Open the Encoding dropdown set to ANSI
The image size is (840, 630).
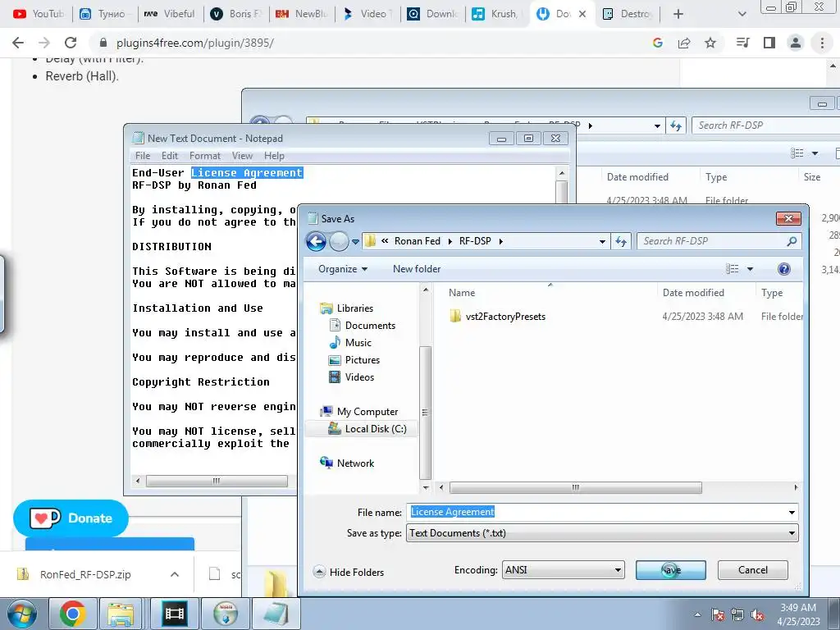(x=563, y=570)
